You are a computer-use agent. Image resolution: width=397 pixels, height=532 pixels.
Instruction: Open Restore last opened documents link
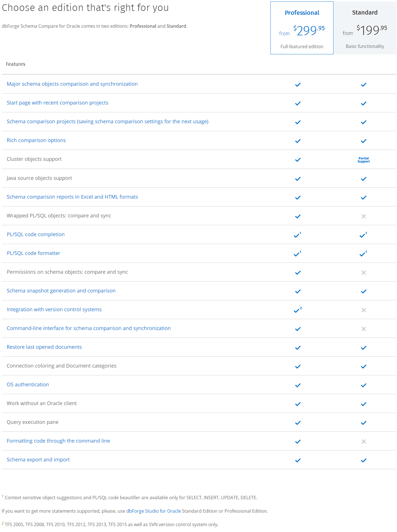point(44,347)
